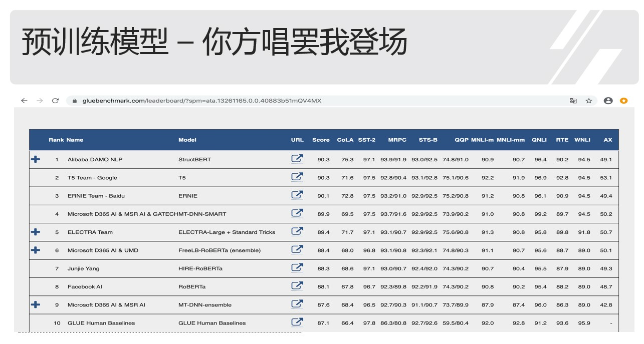This screenshot has width=644, height=344.
Task: Click the browser forward arrow
Action: coord(40,101)
